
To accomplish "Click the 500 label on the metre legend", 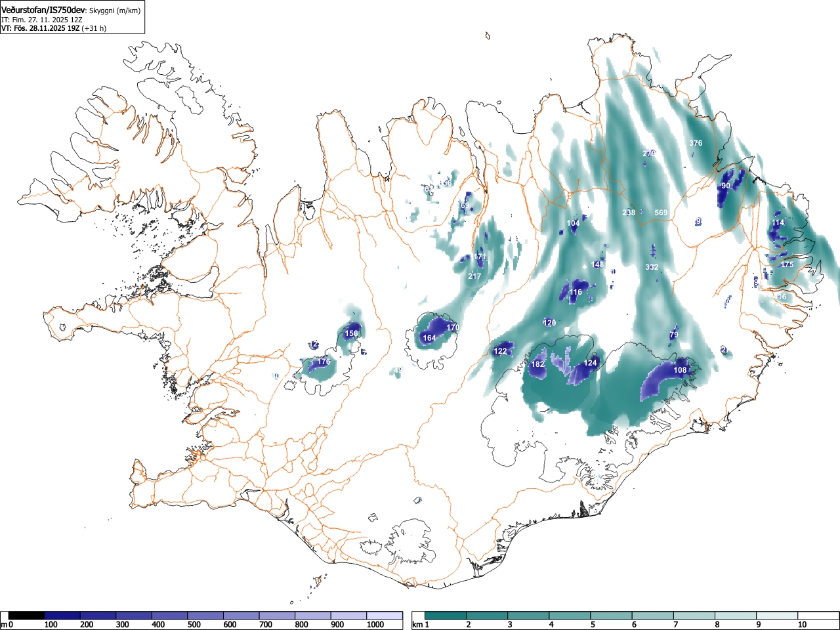I will [194, 625].
